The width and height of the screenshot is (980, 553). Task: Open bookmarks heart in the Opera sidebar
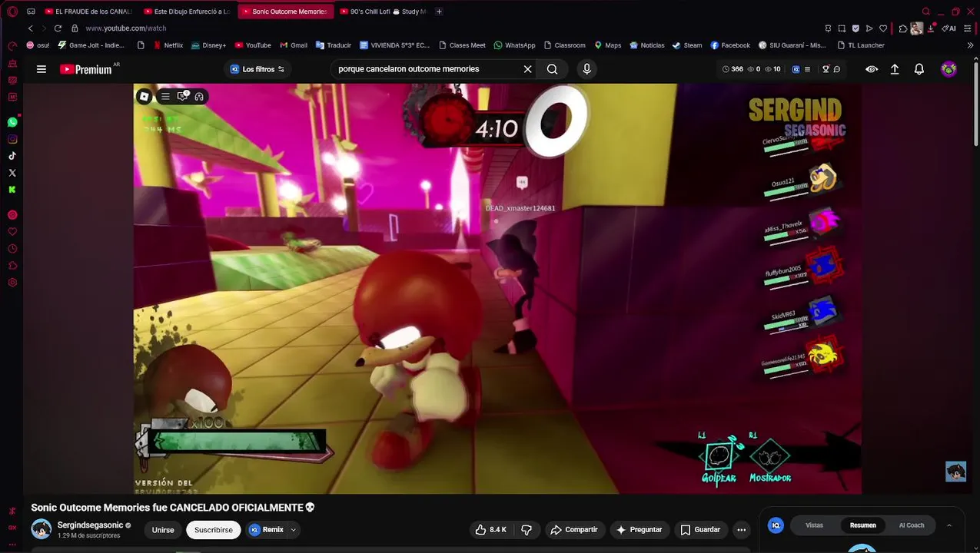tap(12, 232)
